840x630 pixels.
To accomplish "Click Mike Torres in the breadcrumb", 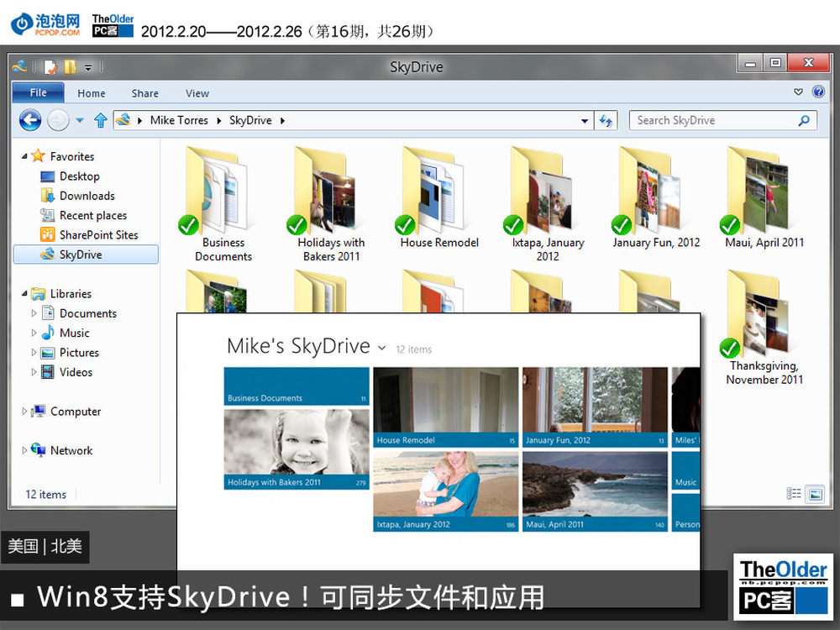I will 179,120.
